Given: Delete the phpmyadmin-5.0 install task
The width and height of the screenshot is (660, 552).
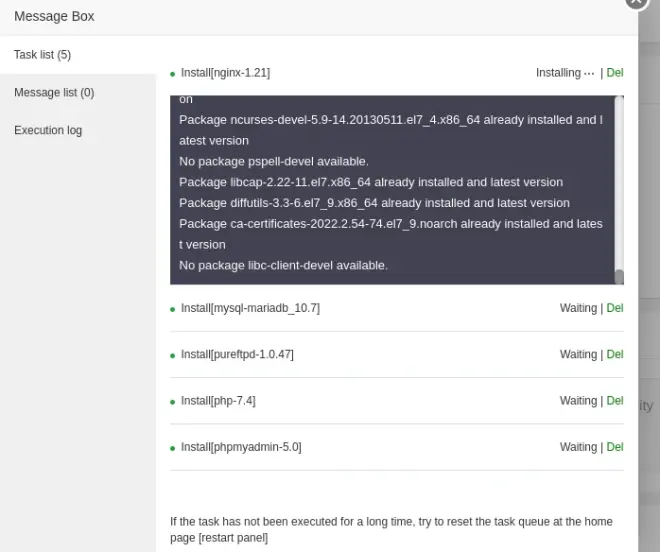Looking at the screenshot, I should 615,447.
